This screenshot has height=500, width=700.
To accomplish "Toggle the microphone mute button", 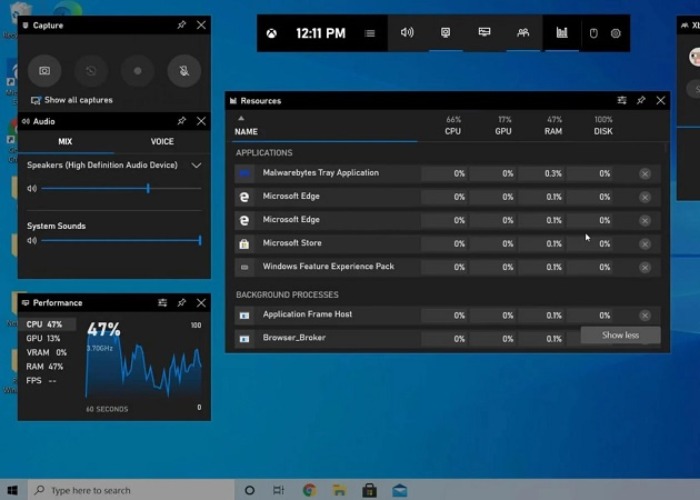I will (x=183, y=71).
